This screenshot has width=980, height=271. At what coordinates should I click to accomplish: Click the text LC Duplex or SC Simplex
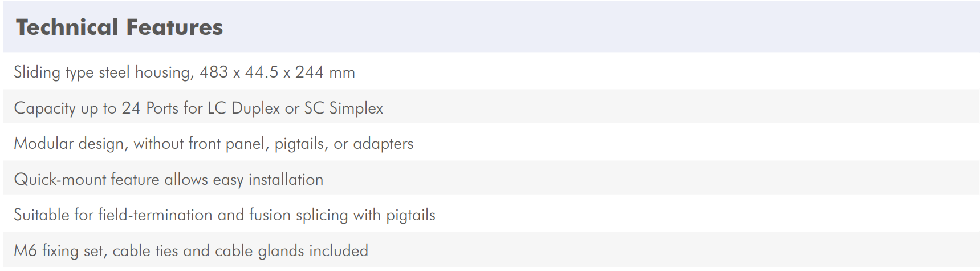coord(295,108)
